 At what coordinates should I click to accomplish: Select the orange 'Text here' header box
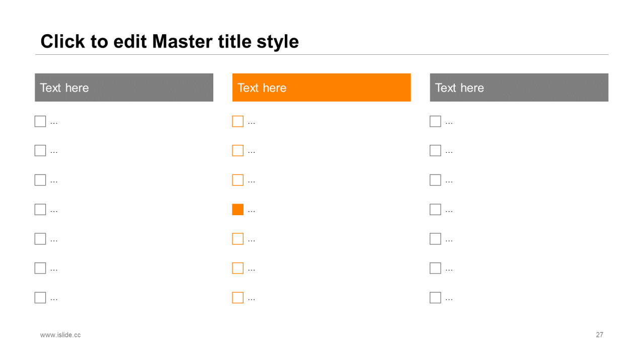pos(321,87)
